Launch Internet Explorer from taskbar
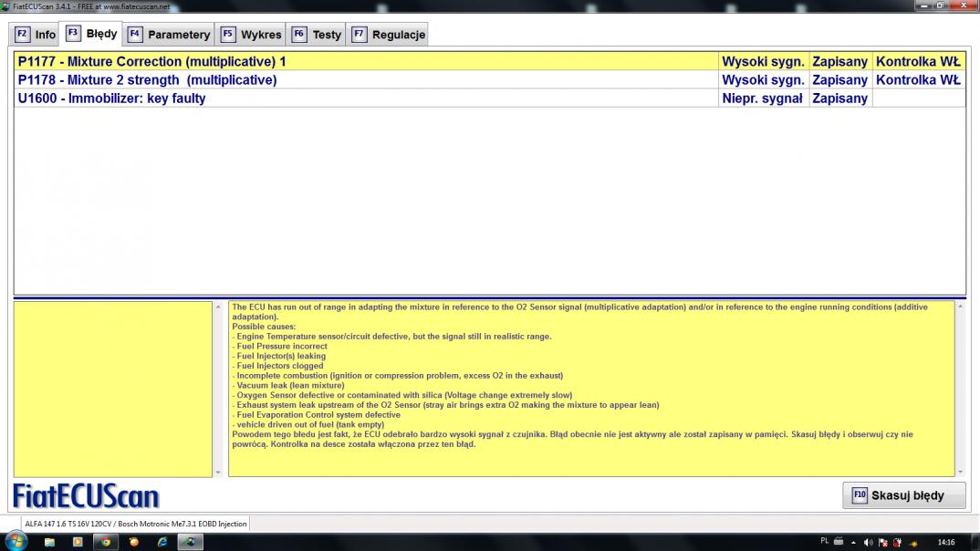980x551 pixels. coord(162,542)
